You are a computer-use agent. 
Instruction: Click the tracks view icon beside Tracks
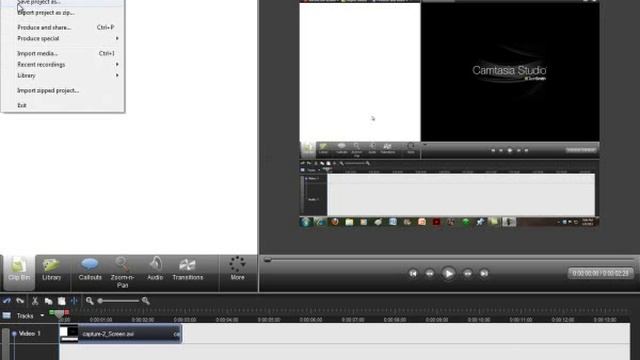(7, 316)
